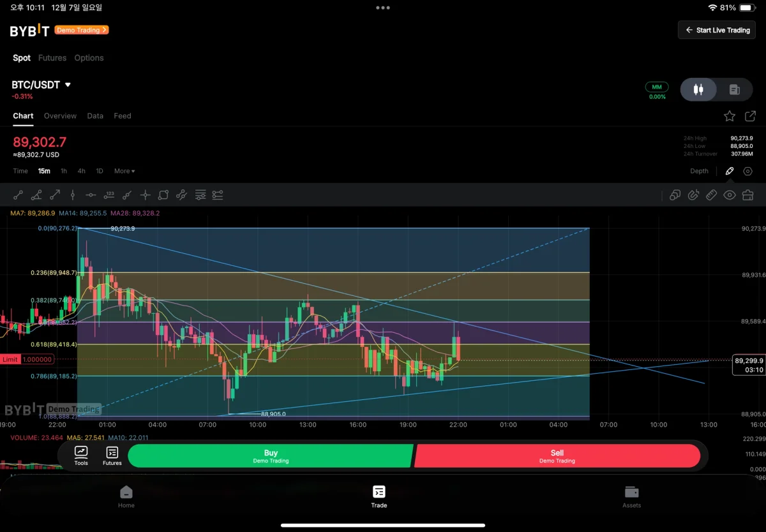Select the 1h timeframe
The height and width of the screenshot is (532, 766).
pos(64,171)
